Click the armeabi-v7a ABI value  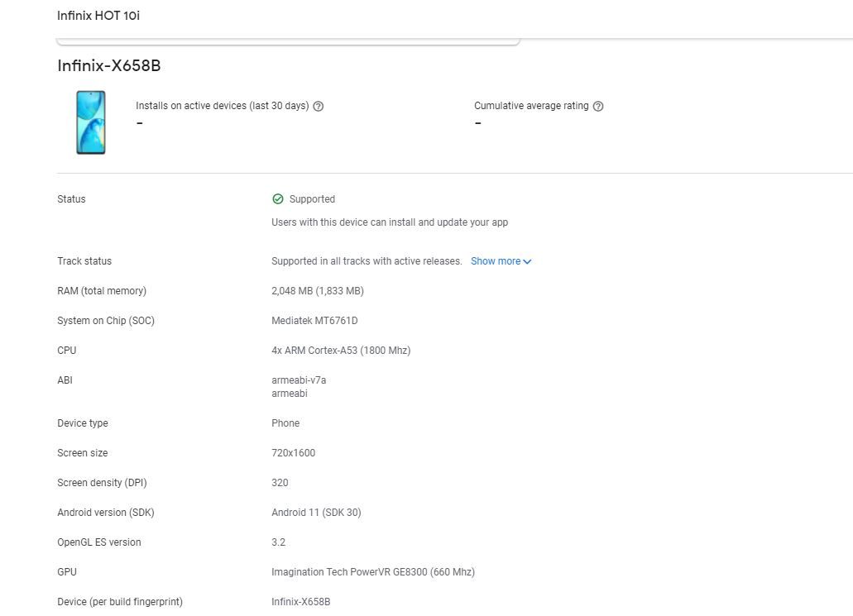pyautogui.click(x=299, y=380)
